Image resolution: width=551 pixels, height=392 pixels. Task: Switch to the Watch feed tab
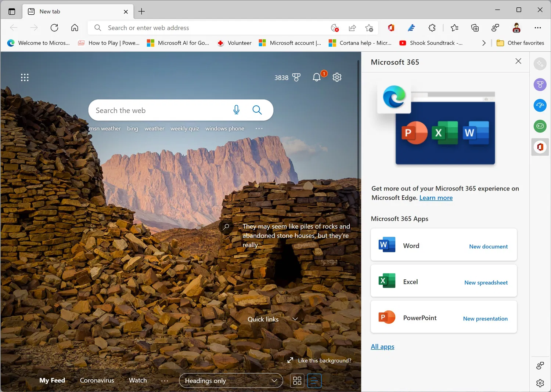tap(138, 381)
